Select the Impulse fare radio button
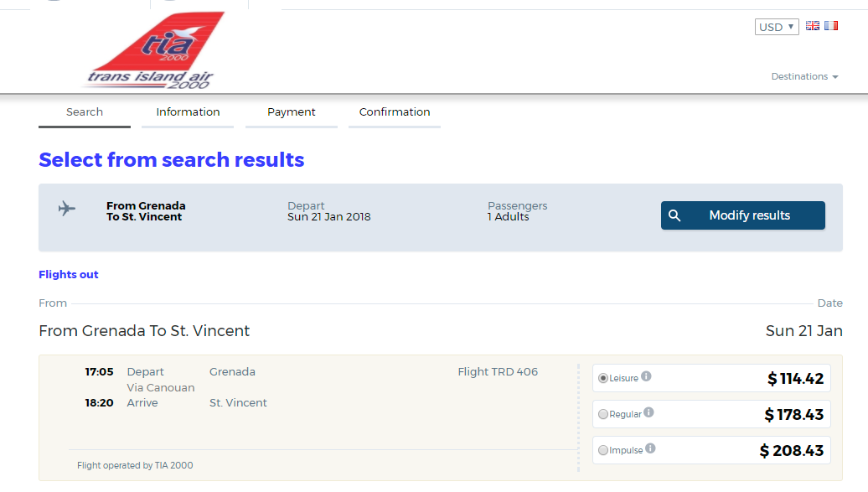This screenshot has height=492, width=868. tap(603, 450)
